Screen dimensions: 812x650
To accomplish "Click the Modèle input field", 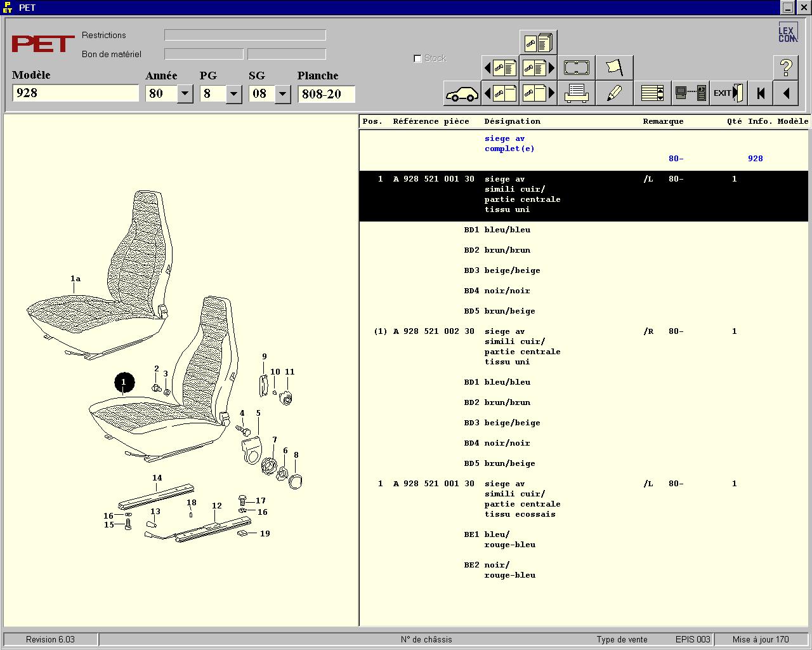I will (x=75, y=93).
